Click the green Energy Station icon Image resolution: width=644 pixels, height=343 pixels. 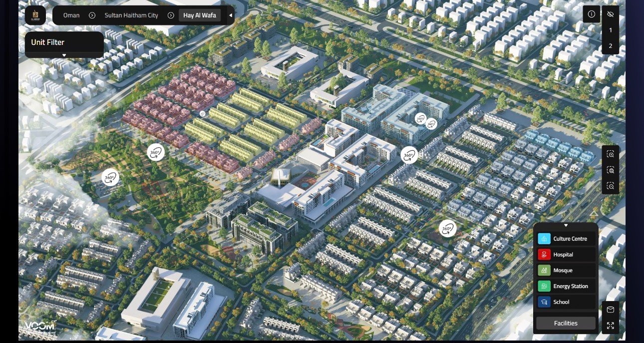point(544,286)
